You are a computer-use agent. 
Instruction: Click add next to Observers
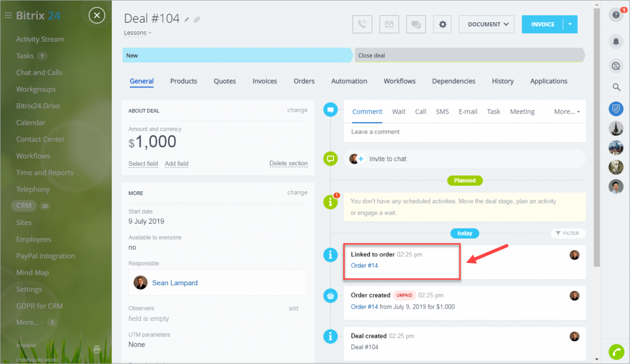coord(293,309)
